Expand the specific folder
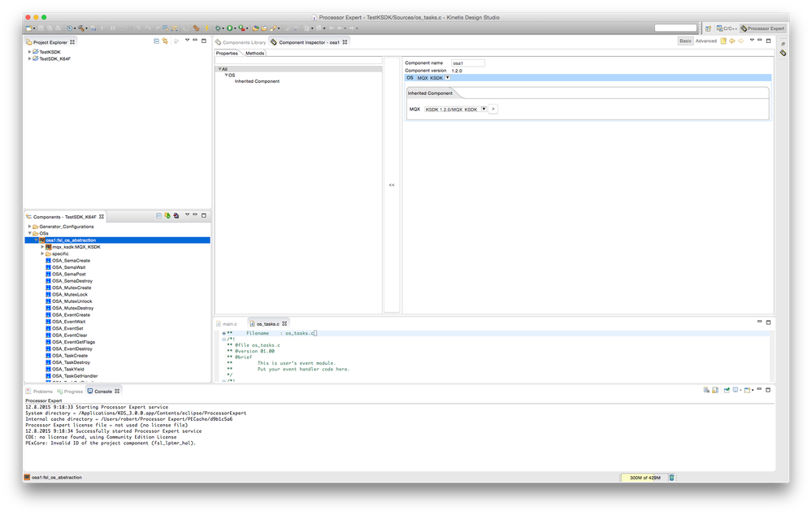812x515 pixels. pyautogui.click(x=42, y=253)
